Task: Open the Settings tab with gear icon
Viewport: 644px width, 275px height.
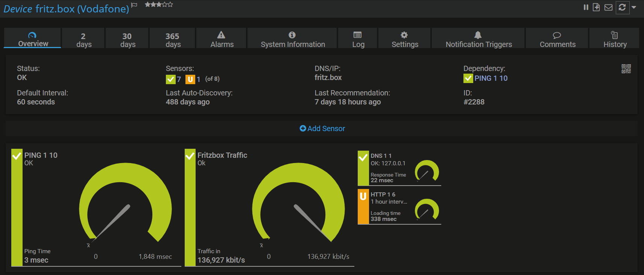Action: click(x=404, y=39)
